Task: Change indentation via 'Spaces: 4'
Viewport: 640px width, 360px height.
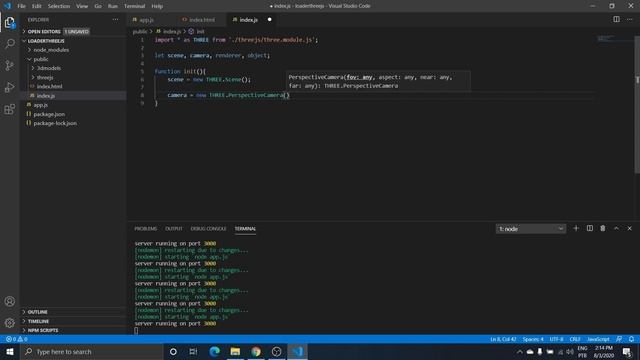Action: tap(533, 339)
